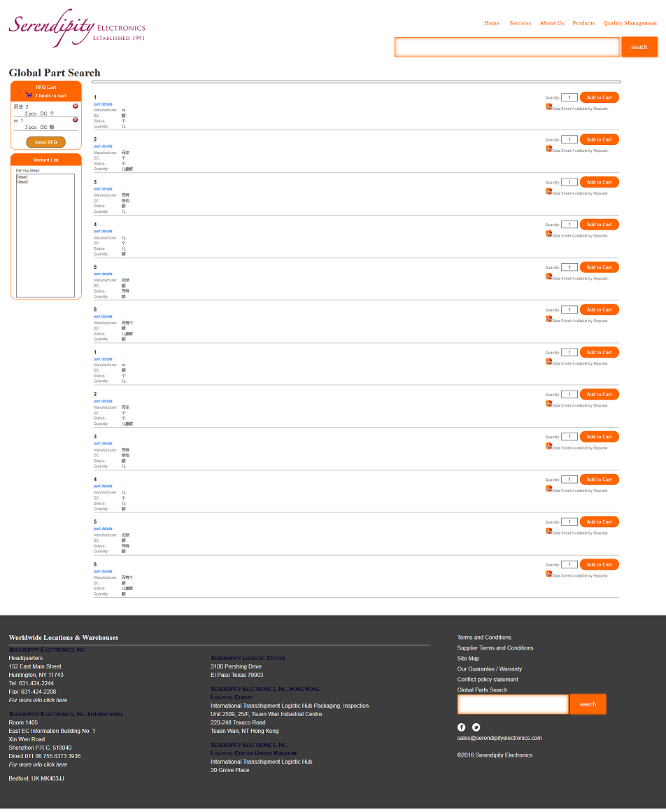666x812 pixels.
Task: Click the footer search button
Action: [x=588, y=704]
